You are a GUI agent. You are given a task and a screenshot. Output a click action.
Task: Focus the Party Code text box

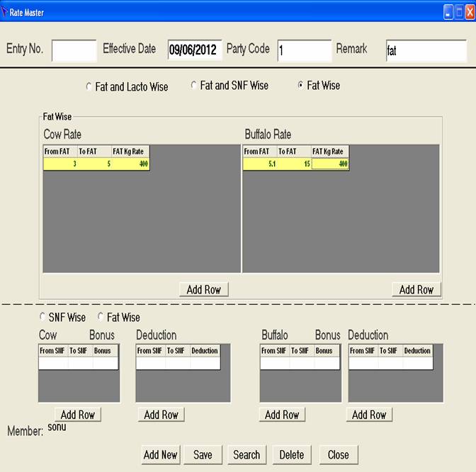pyautogui.click(x=304, y=50)
